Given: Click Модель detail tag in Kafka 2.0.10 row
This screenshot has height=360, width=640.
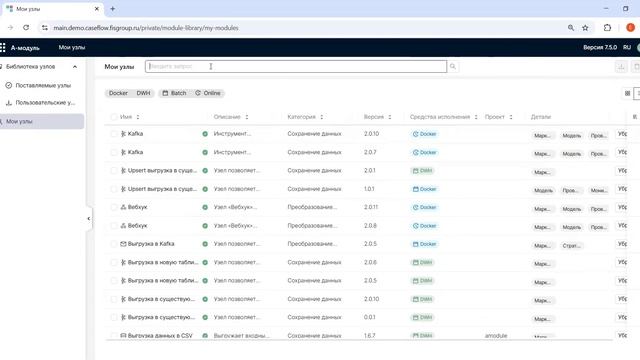Looking at the screenshot, I should 571,136.
